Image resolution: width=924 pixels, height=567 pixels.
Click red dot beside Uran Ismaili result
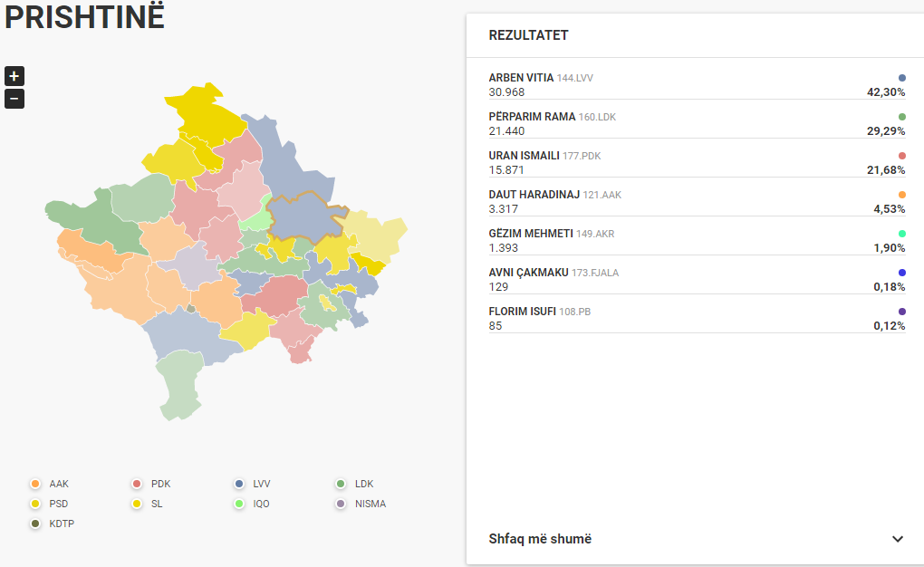tap(901, 156)
